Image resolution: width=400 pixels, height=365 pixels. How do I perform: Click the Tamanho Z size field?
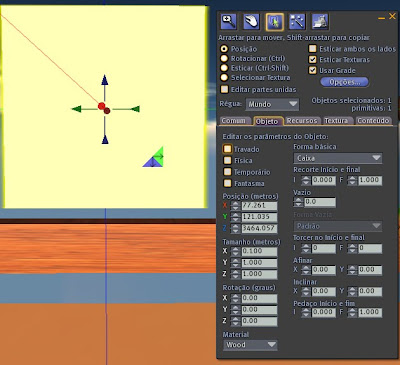259,274
